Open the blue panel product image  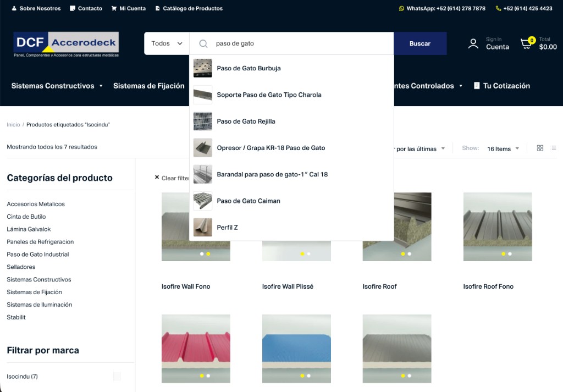296,349
